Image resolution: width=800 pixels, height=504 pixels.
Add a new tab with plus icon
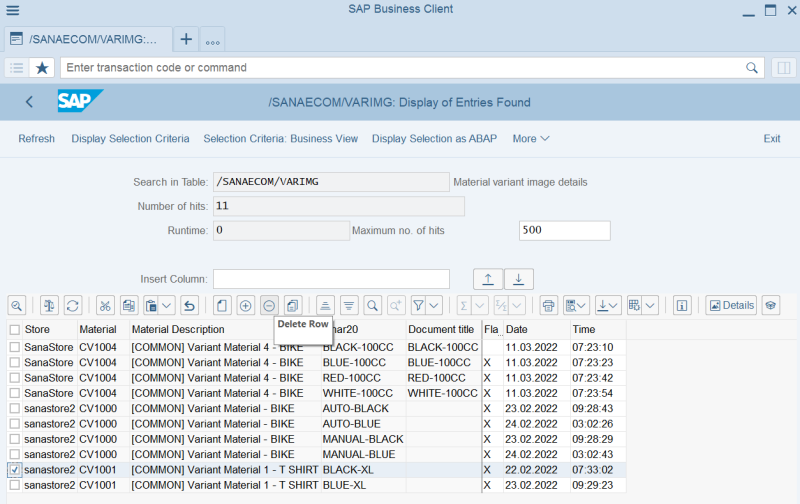(x=186, y=39)
